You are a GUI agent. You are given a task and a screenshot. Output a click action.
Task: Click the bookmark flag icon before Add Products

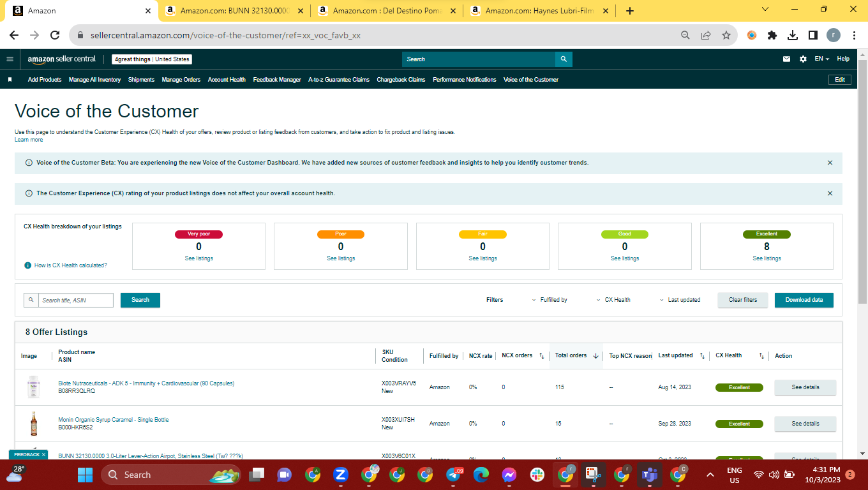pyautogui.click(x=10, y=80)
